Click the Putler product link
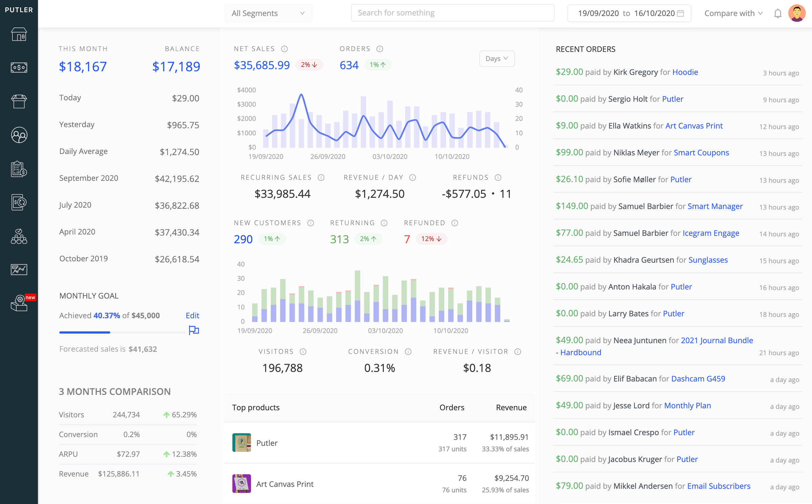 [267, 442]
